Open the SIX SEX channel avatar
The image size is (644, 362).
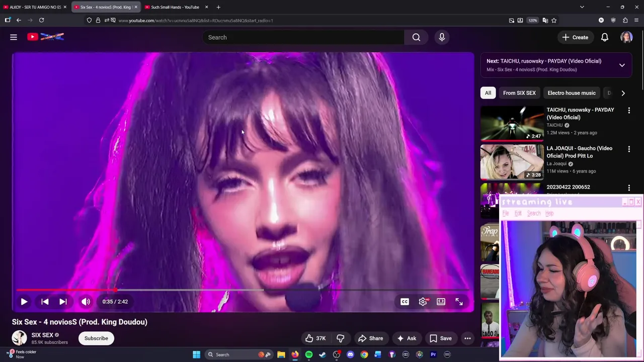click(19, 338)
